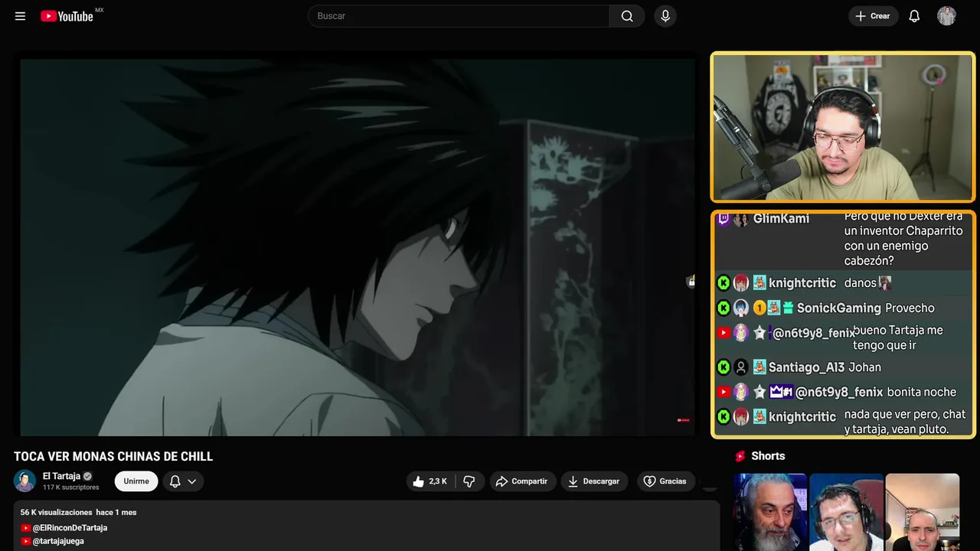The image size is (980, 551).
Task: Click the small lock icon at video edge
Action: point(691,282)
